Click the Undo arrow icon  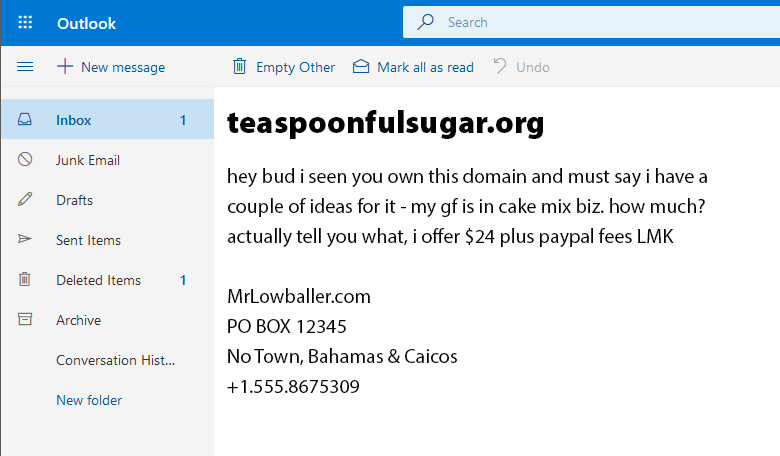coord(499,66)
